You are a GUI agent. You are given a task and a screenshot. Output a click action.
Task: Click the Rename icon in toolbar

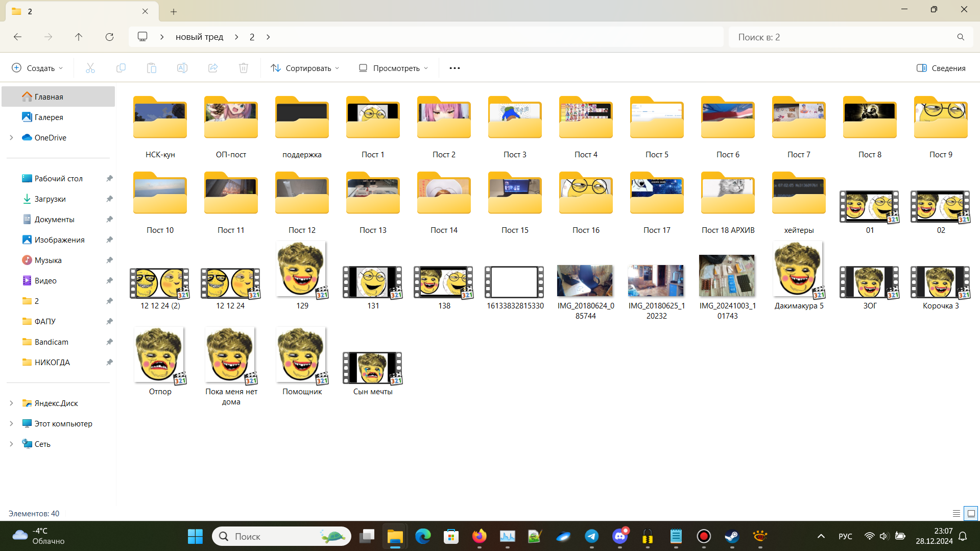(182, 68)
